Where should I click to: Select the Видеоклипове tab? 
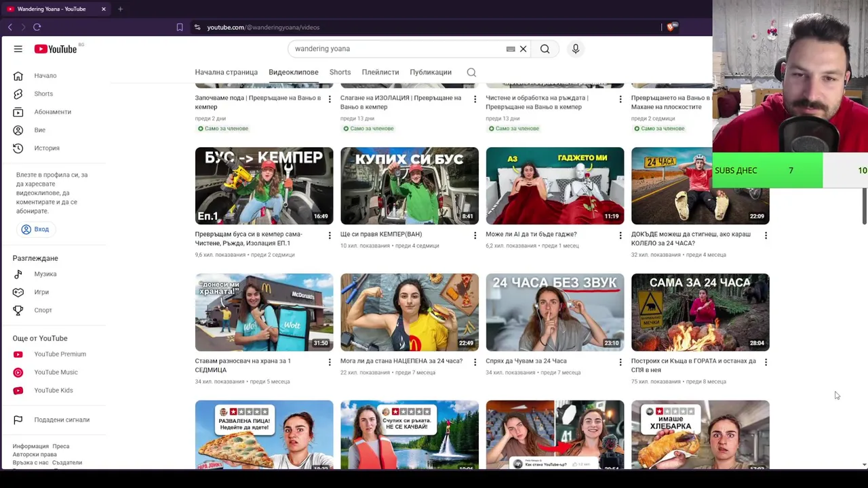pos(293,72)
